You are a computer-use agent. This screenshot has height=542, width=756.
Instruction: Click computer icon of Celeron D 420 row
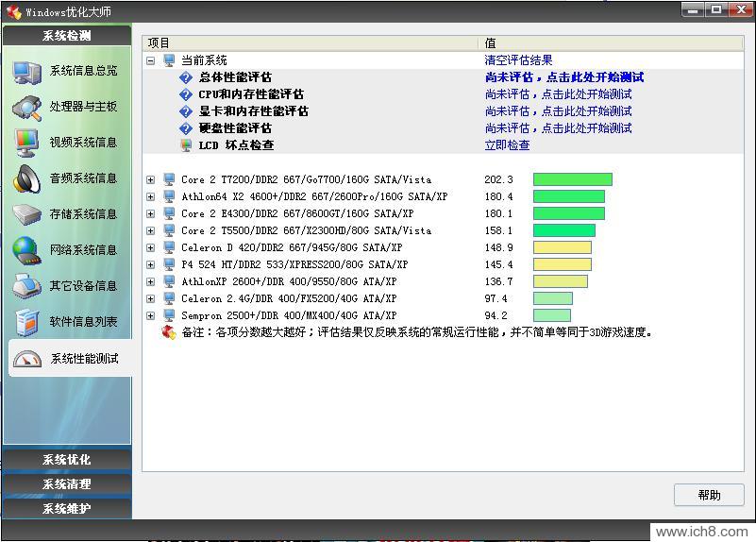tap(169, 247)
